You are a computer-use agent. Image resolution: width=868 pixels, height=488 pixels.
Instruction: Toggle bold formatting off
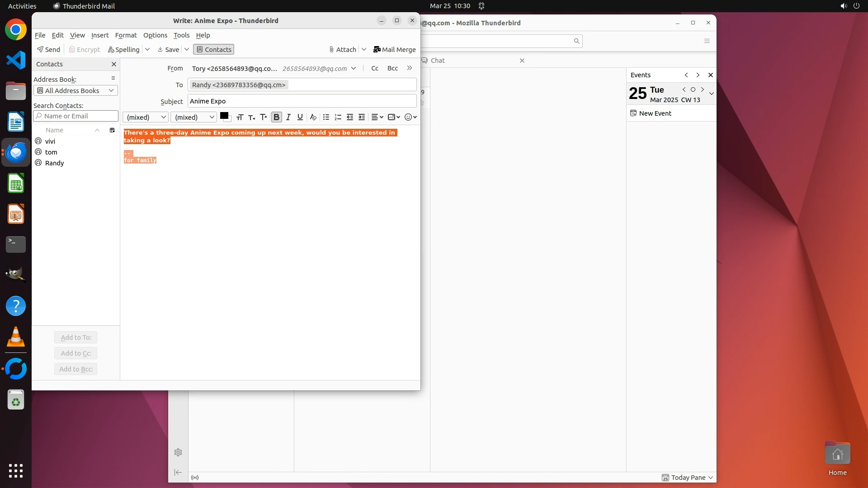click(276, 117)
